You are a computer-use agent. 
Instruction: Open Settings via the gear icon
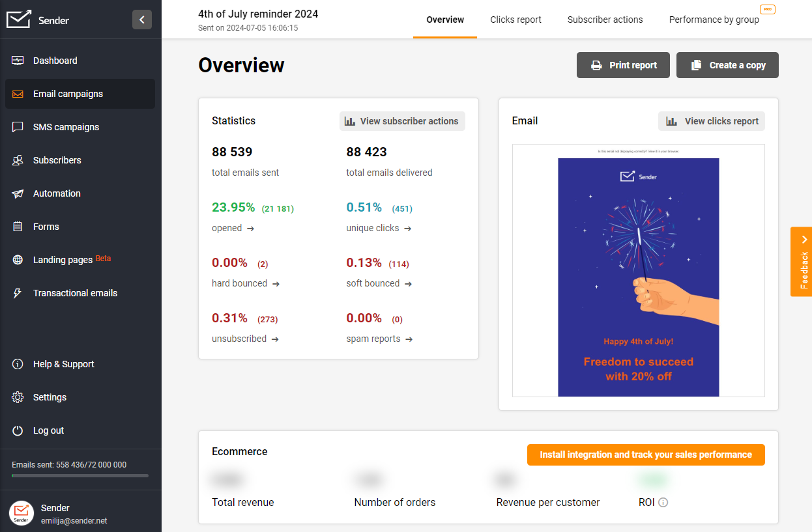click(x=18, y=397)
